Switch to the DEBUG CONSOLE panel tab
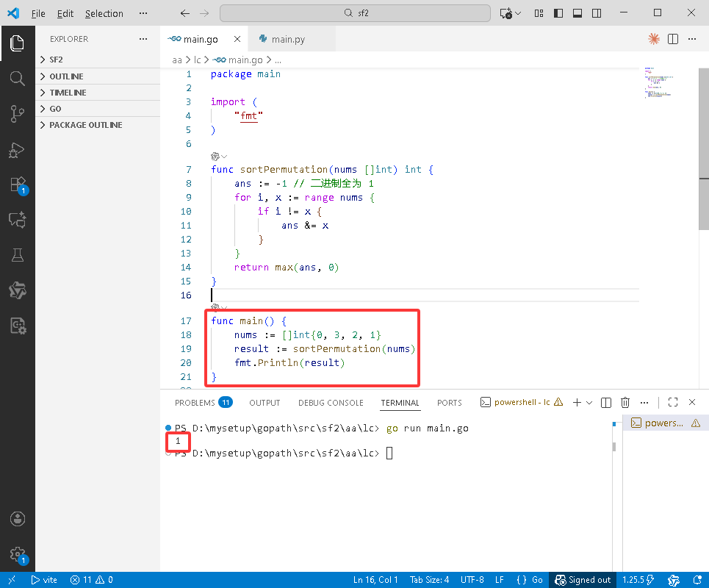This screenshot has width=709, height=588. point(331,403)
